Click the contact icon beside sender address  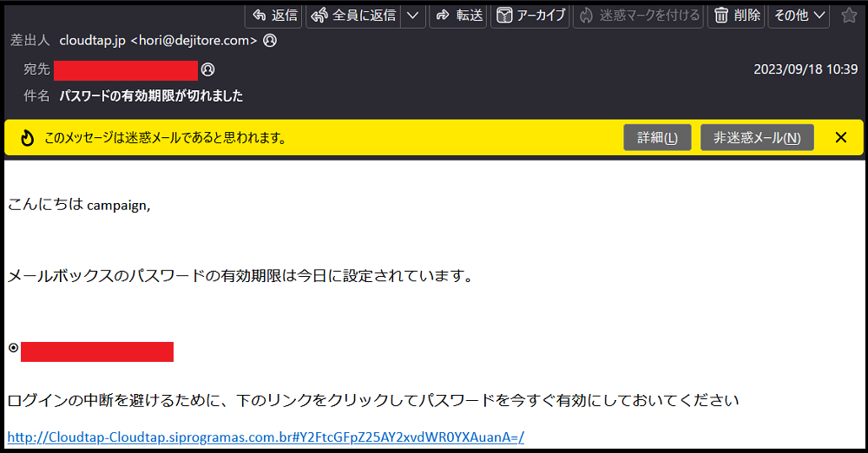(x=270, y=40)
